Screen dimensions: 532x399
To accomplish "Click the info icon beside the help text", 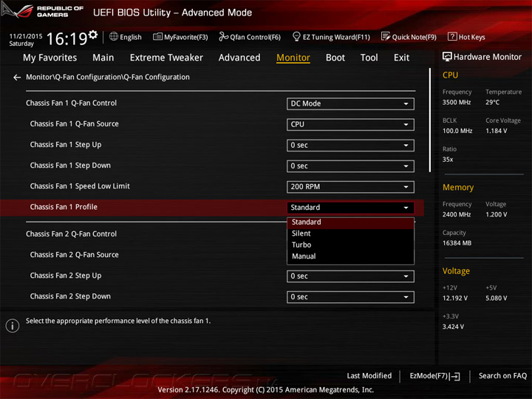I will [x=13, y=326].
